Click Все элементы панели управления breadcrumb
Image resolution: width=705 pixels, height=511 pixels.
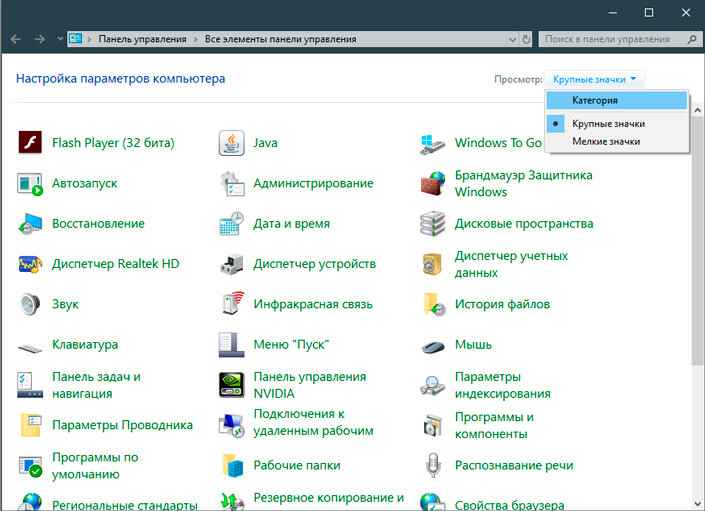281,39
